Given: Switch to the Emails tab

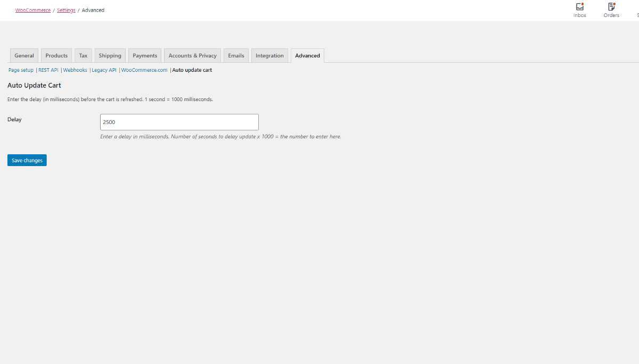Looking at the screenshot, I should click(x=236, y=55).
